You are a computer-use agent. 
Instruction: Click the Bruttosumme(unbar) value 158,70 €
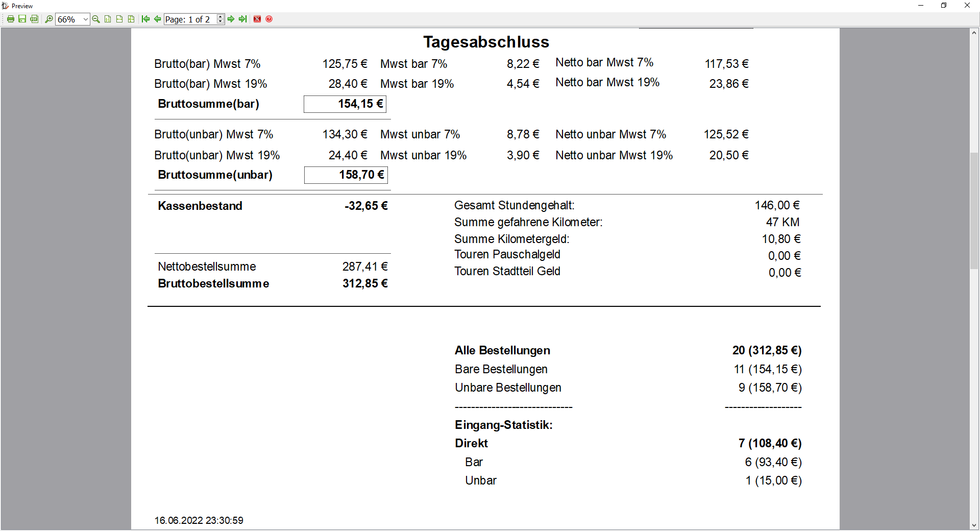(x=346, y=175)
